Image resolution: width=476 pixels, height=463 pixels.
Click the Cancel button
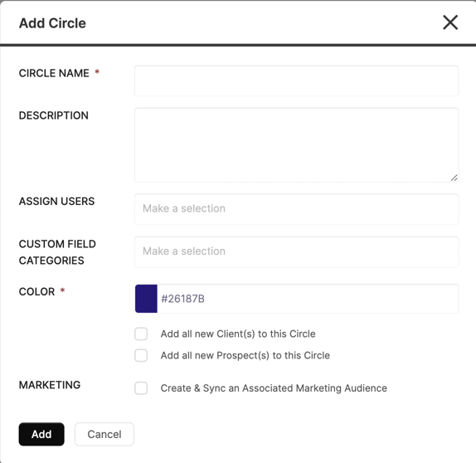click(104, 434)
